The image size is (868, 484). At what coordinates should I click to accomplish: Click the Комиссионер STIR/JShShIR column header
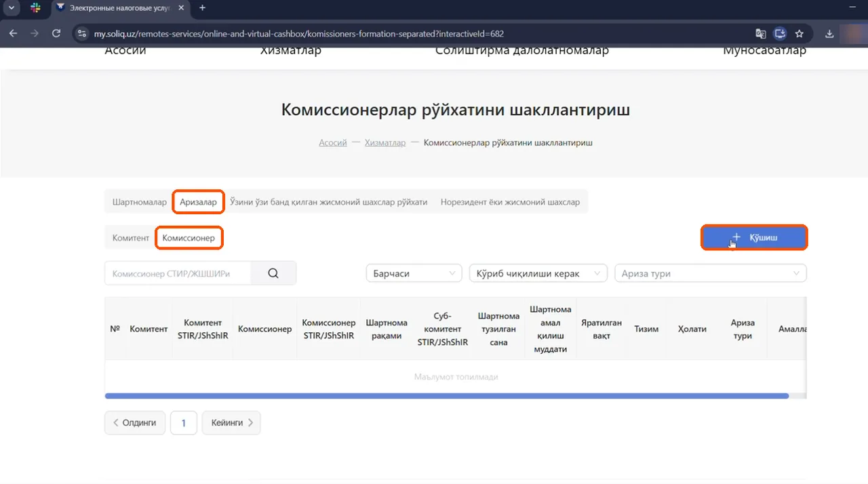(329, 329)
